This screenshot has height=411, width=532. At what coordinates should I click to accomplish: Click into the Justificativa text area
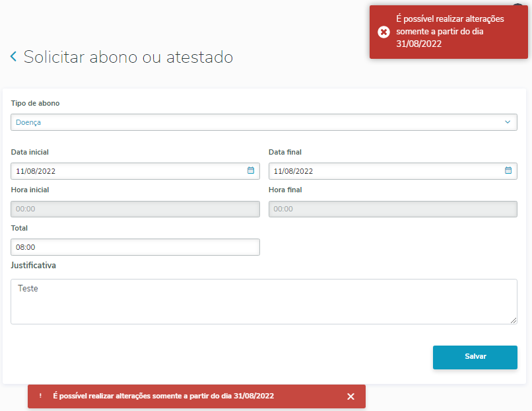coord(264,301)
